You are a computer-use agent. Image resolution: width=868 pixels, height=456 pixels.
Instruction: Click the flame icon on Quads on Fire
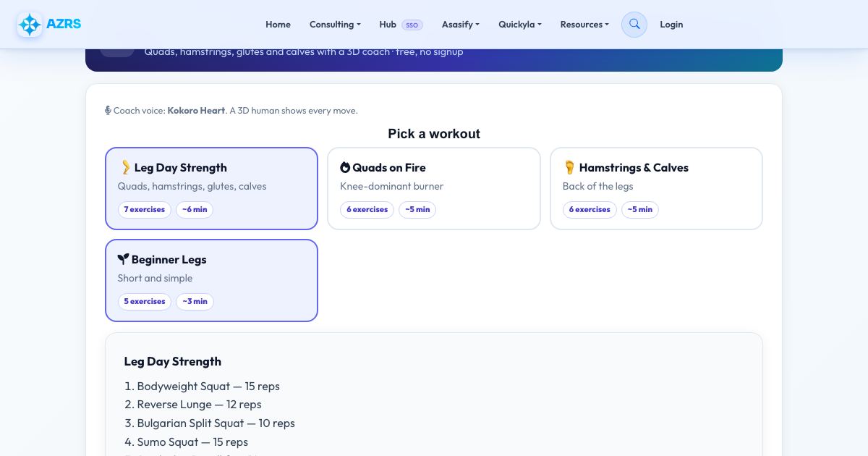(345, 167)
